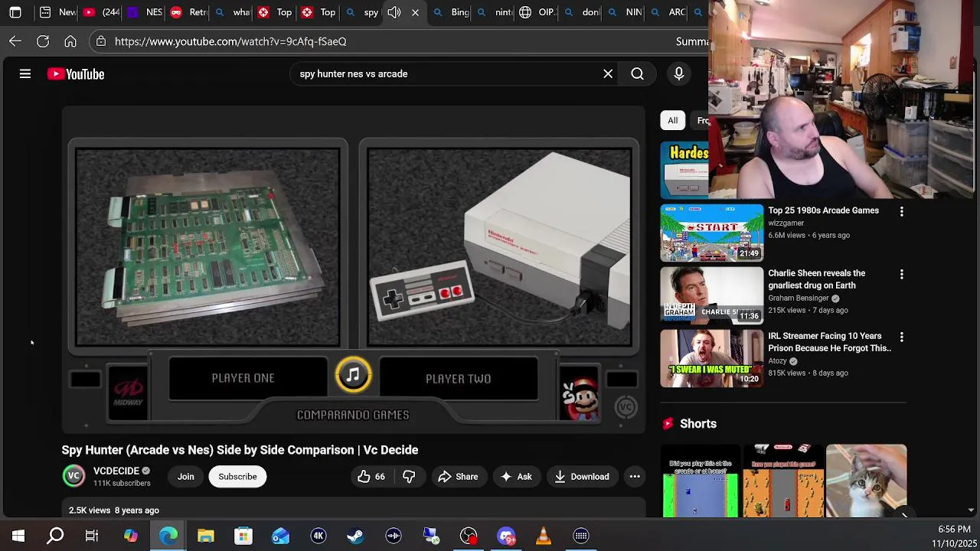This screenshot has height=551, width=980.
Task: Open options menu for IRL Streamer video
Action: pyautogui.click(x=901, y=337)
